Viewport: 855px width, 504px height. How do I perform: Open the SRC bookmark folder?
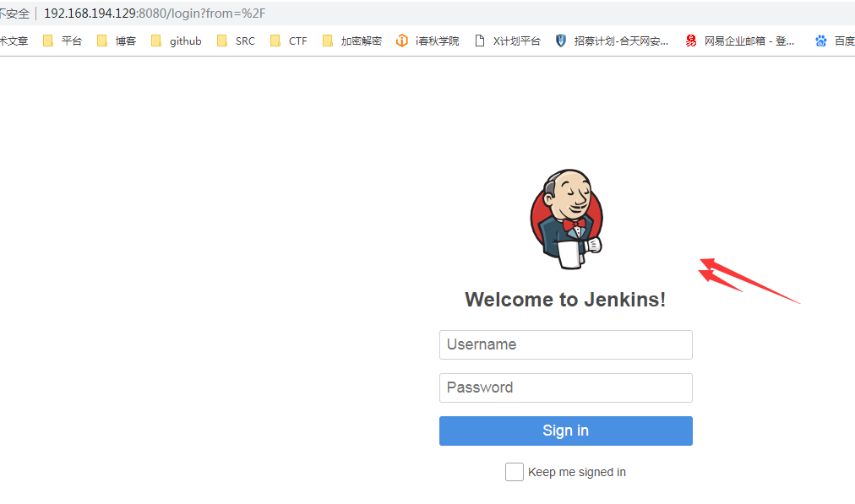tap(236, 41)
